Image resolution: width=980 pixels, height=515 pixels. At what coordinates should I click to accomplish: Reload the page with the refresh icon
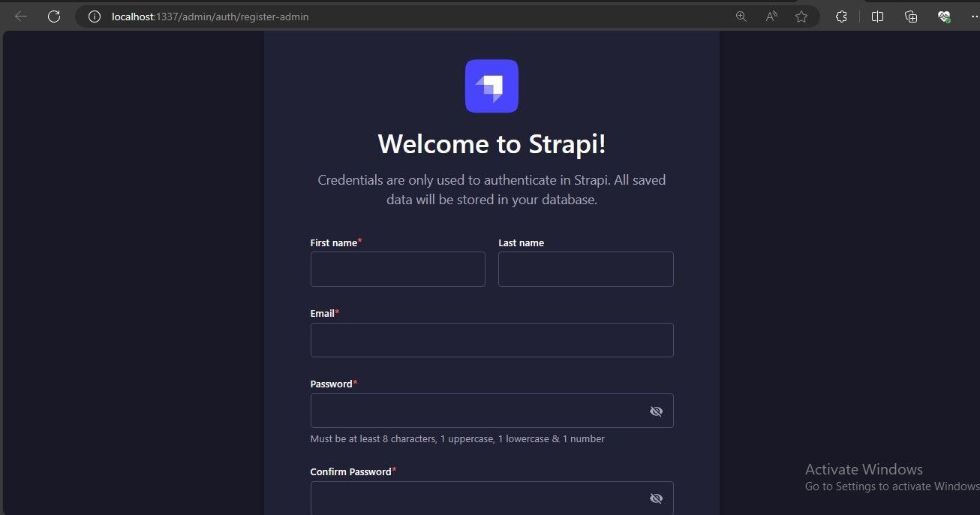pos(53,16)
